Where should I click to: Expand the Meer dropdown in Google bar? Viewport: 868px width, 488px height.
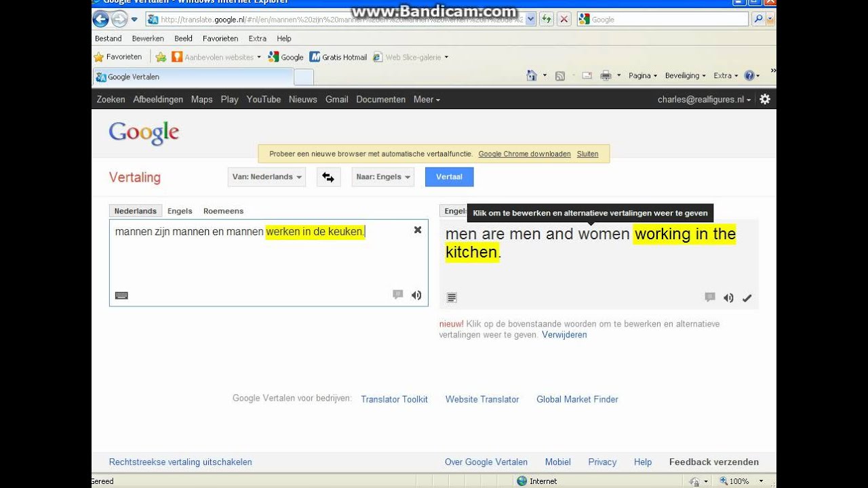coord(427,99)
